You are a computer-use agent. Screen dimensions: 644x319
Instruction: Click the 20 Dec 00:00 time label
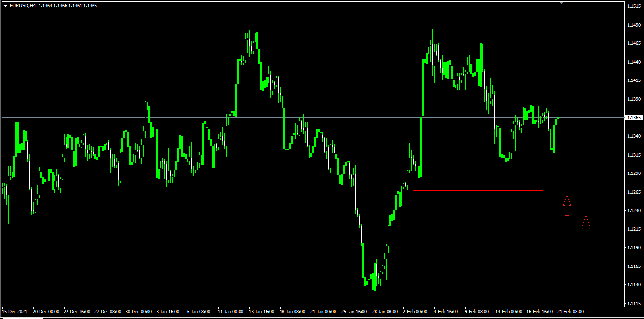tap(46, 312)
